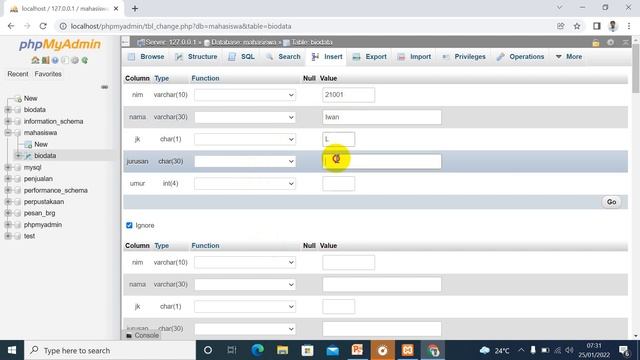Open the Import tab
This screenshot has width=640, height=360.
tap(414, 57)
